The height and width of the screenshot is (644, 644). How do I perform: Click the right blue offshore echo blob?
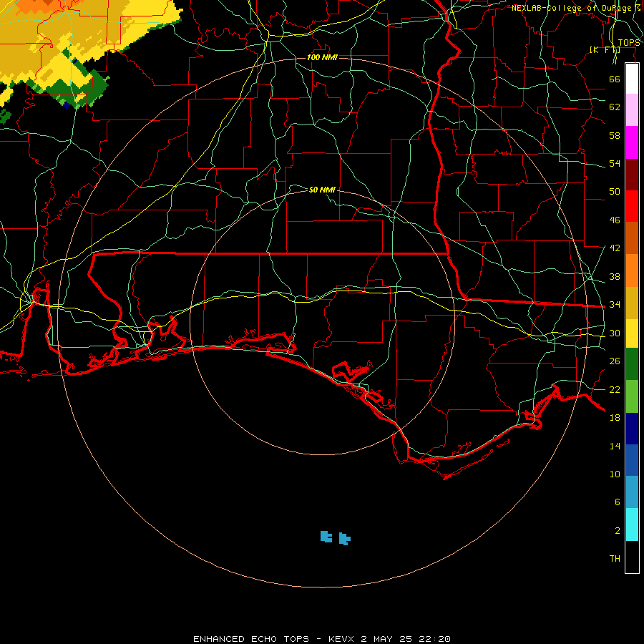point(345,538)
